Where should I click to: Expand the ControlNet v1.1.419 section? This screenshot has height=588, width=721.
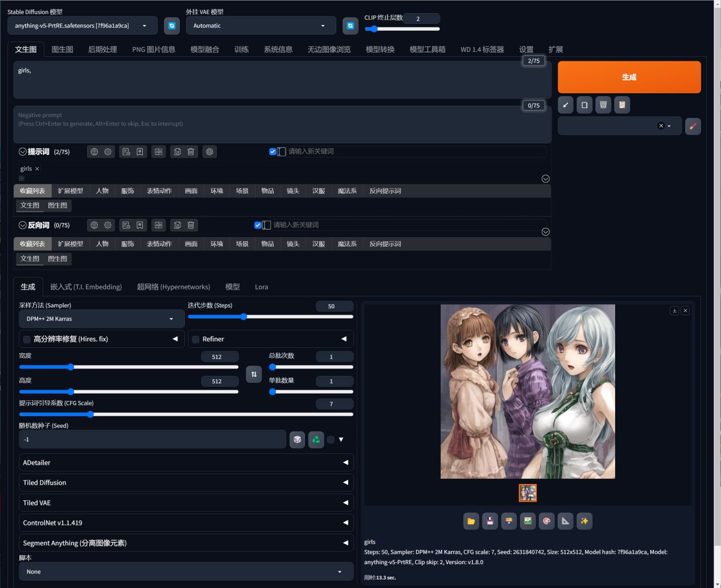coord(186,523)
